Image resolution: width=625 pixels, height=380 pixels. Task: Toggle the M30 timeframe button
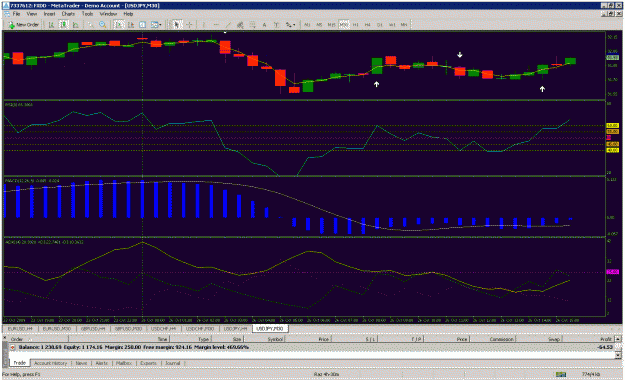(344, 25)
